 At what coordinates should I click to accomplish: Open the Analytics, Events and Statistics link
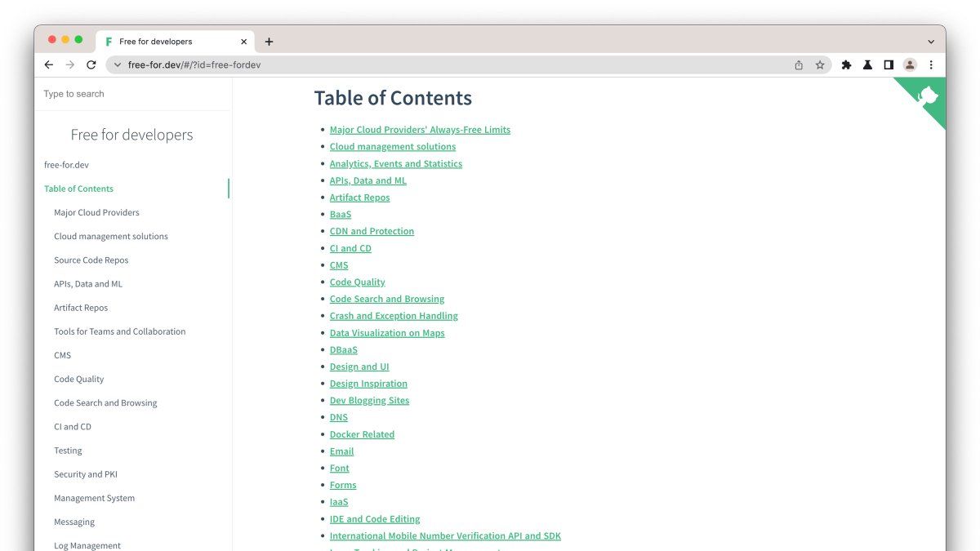[x=395, y=164]
